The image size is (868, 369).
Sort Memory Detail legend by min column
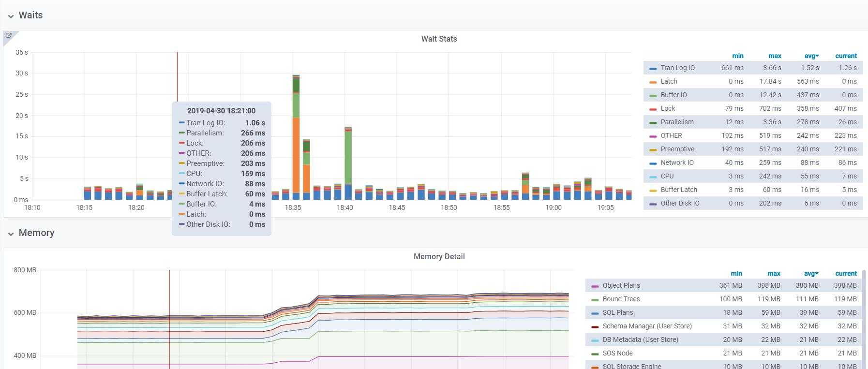(x=736, y=274)
